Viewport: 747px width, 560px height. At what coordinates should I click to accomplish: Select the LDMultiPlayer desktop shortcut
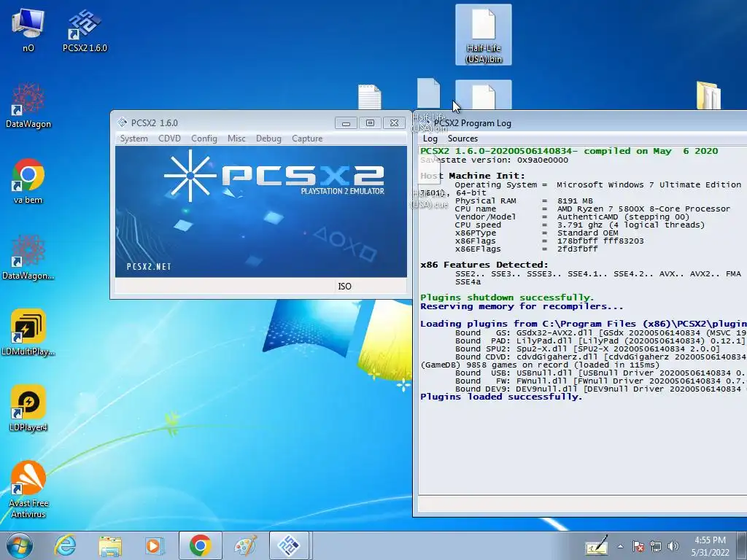click(x=28, y=332)
